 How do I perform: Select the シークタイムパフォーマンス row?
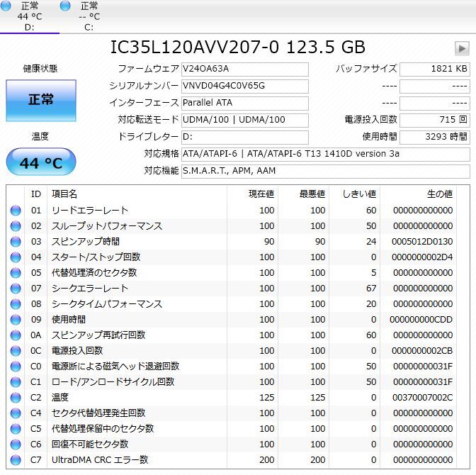pos(232,304)
